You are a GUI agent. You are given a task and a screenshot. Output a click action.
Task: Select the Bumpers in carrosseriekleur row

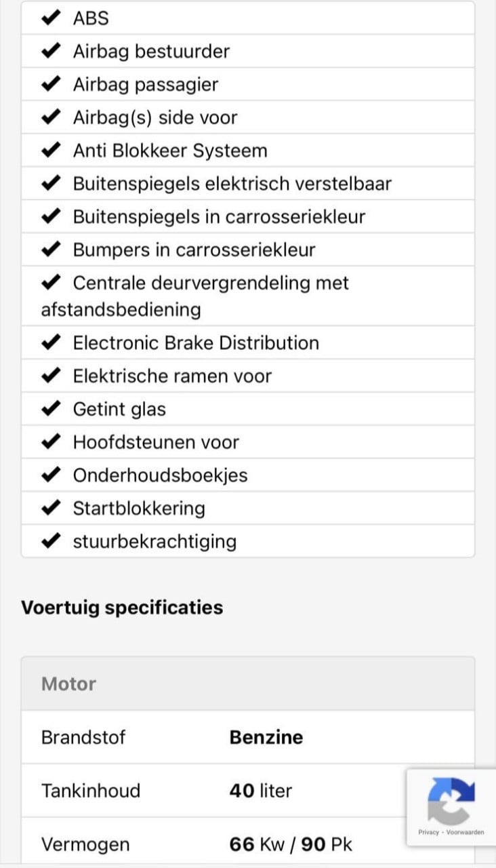pos(248,250)
